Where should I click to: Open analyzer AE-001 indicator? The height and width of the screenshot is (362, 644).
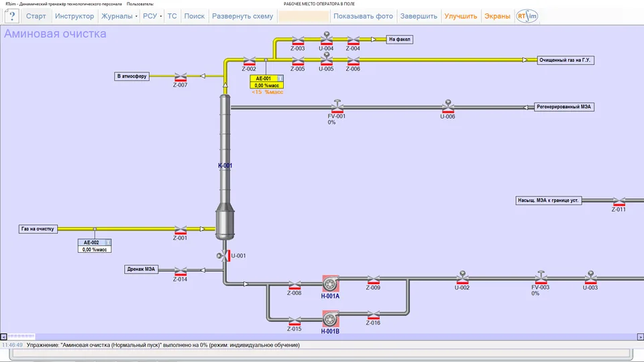pyautogui.click(x=267, y=82)
